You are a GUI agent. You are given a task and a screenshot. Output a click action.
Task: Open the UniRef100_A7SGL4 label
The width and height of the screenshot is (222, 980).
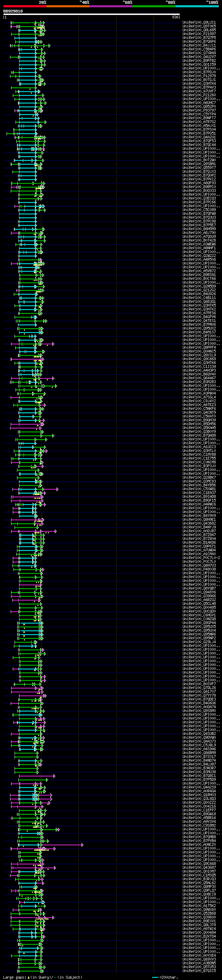pos(199,397)
